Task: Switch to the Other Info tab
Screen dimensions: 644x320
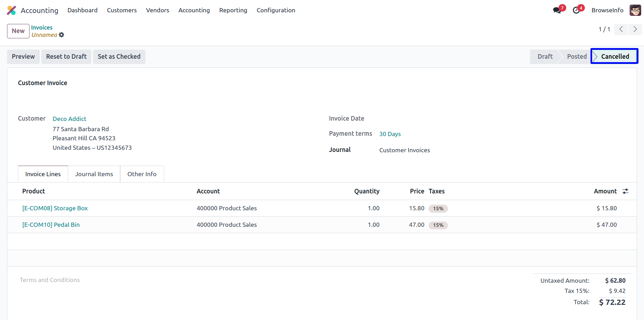Action: point(142,174)
